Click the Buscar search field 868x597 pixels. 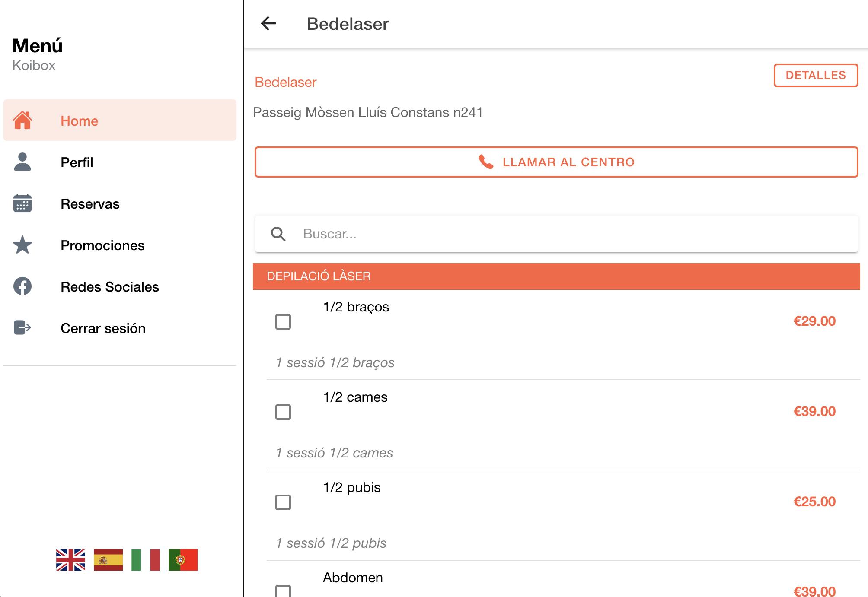click(x=556, y=234)
